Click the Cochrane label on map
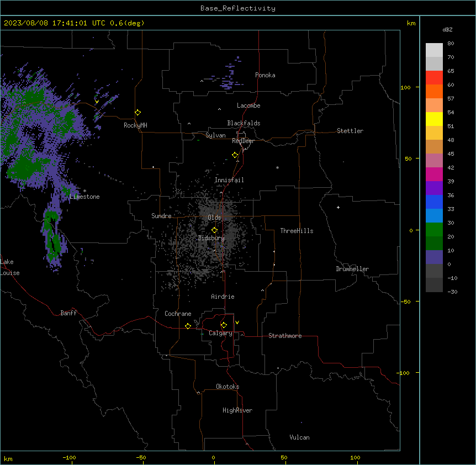 tap(178, 314)
